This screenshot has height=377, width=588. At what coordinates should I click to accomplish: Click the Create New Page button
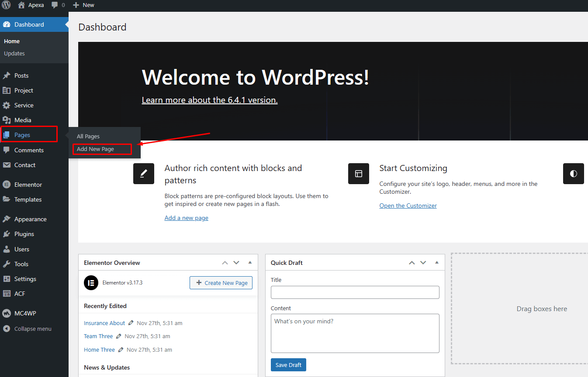pyautogui.click(x=221, y=283)
